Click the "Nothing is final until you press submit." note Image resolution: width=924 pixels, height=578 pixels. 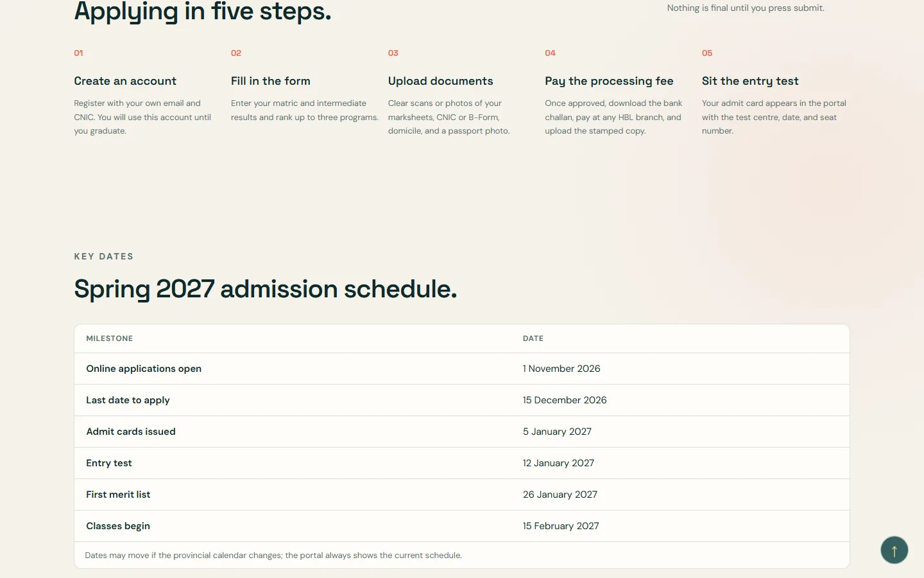point(746,8)
